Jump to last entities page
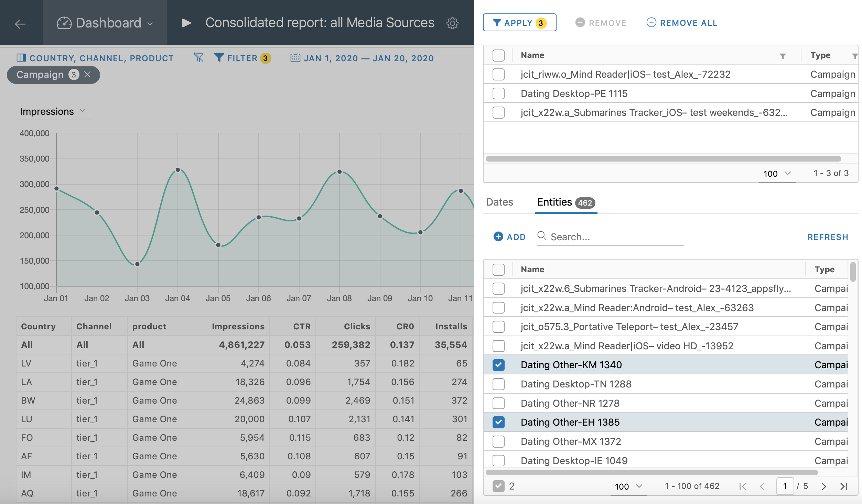Viewport: 862px width, 504px height. pos(843,486)
